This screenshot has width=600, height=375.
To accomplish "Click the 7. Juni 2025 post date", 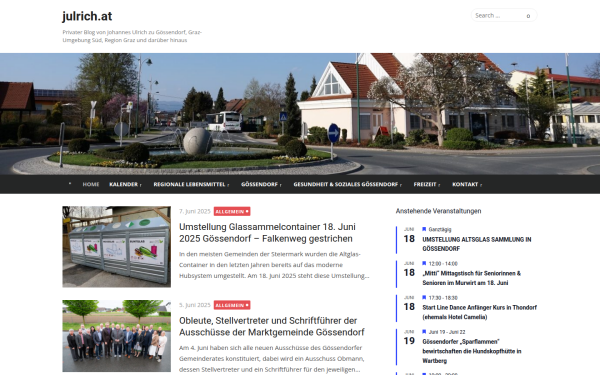I will point(195,211).
